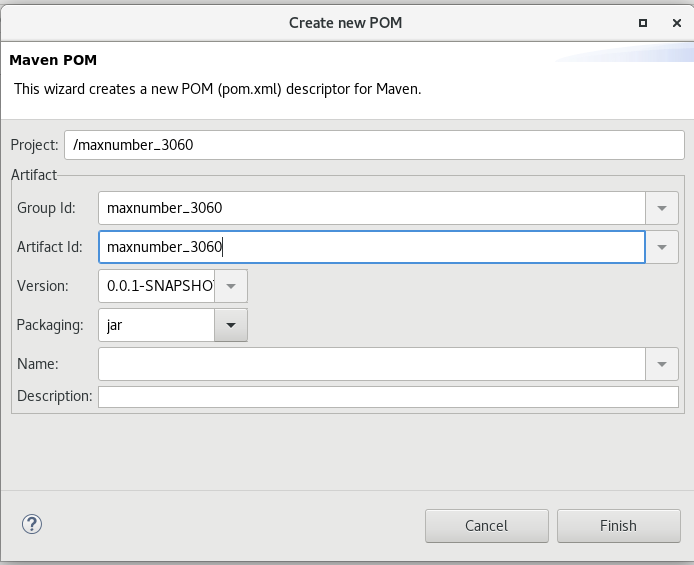694x565 pixels.
Task: Click the Packaging field showing jar
Action: [x=157, y=325]
